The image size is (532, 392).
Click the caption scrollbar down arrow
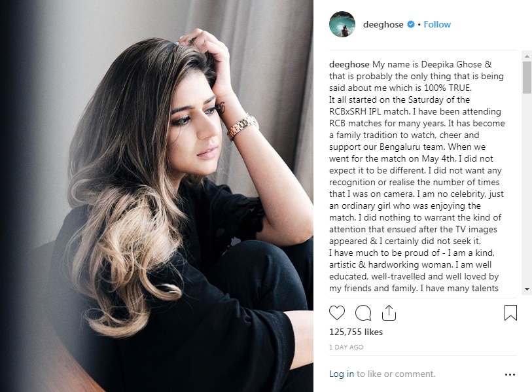tap(527, 289)
